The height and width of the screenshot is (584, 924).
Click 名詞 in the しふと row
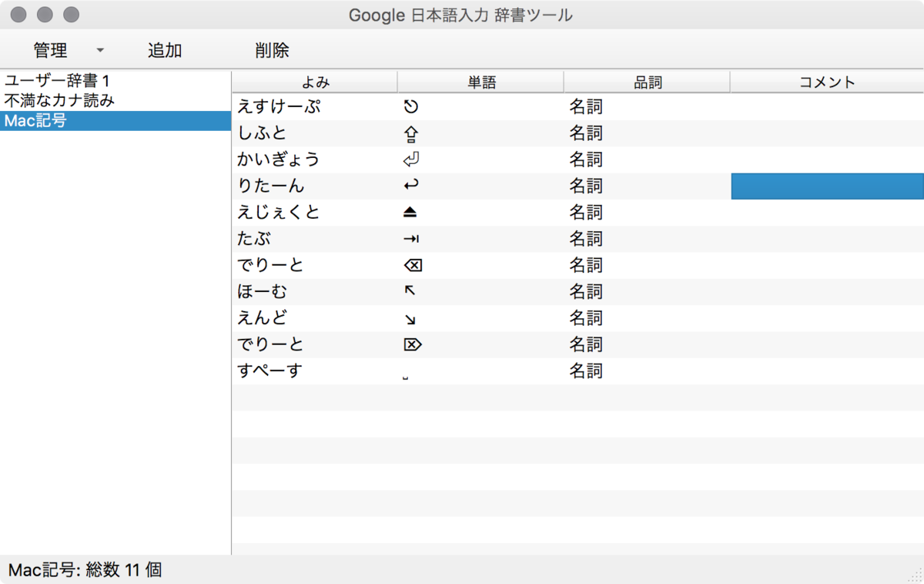click(586, 133)
